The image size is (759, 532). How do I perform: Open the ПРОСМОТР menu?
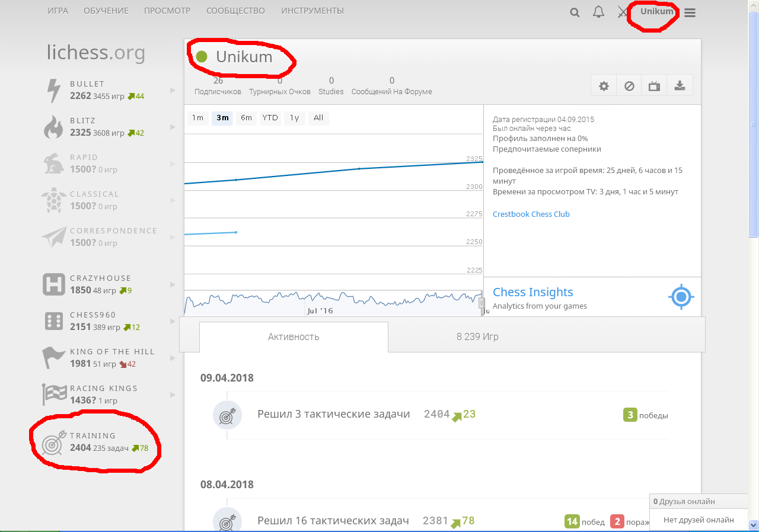pyautogui.click(x=167, y=11)
